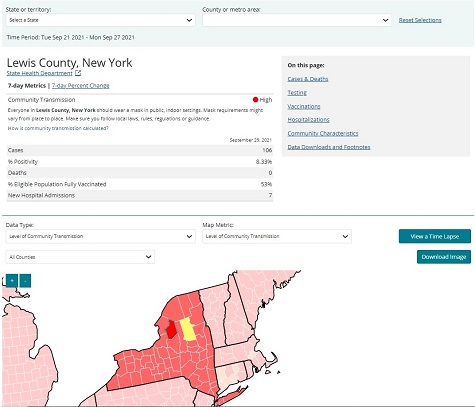Select the 7-day Metrics tab
475x407 pixels.
coord(27,86)
